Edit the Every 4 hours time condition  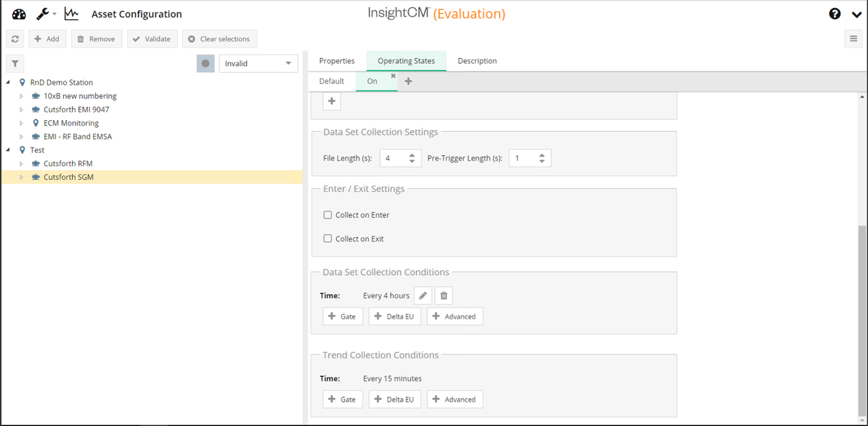[423, 296]
